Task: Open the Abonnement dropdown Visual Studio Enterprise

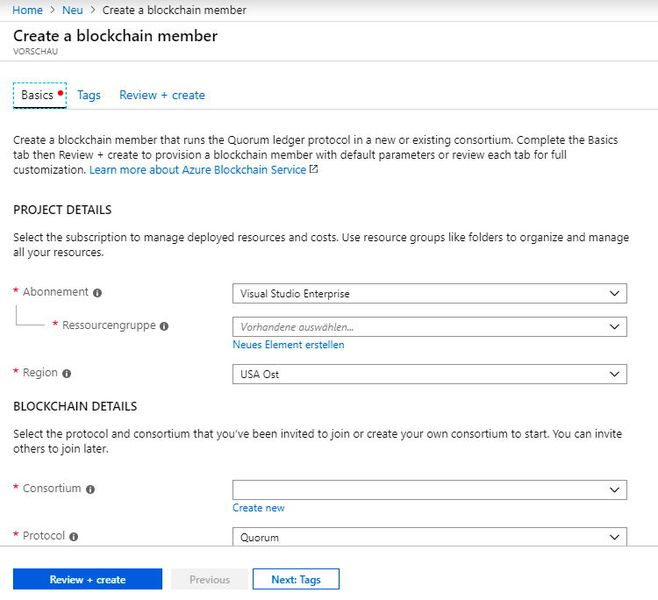Action: click(x=429, y=293)
